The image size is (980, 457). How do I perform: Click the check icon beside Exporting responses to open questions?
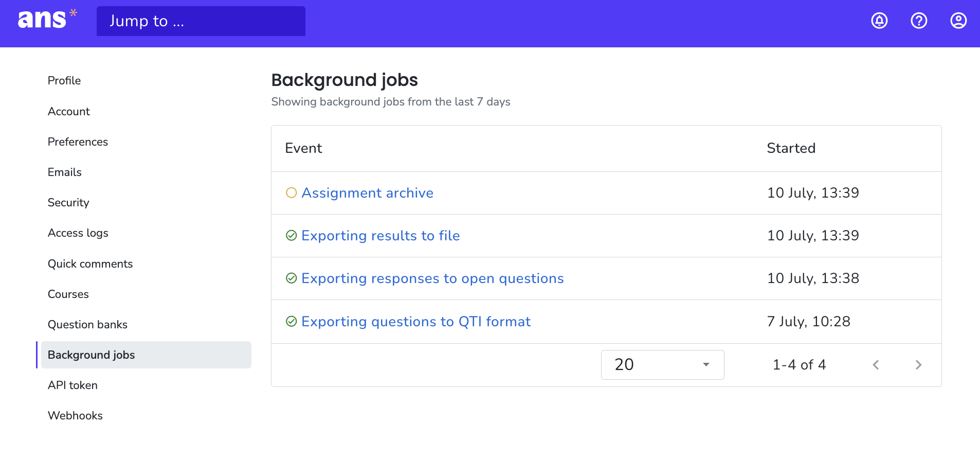pyautogui.click(x=292, y=278)
